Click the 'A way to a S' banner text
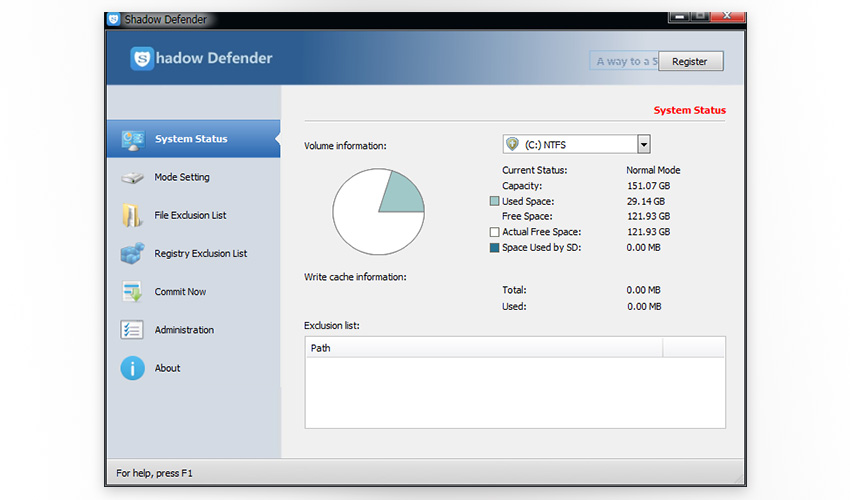The height and width of the screenshot is (500, 850). (627, 61)
